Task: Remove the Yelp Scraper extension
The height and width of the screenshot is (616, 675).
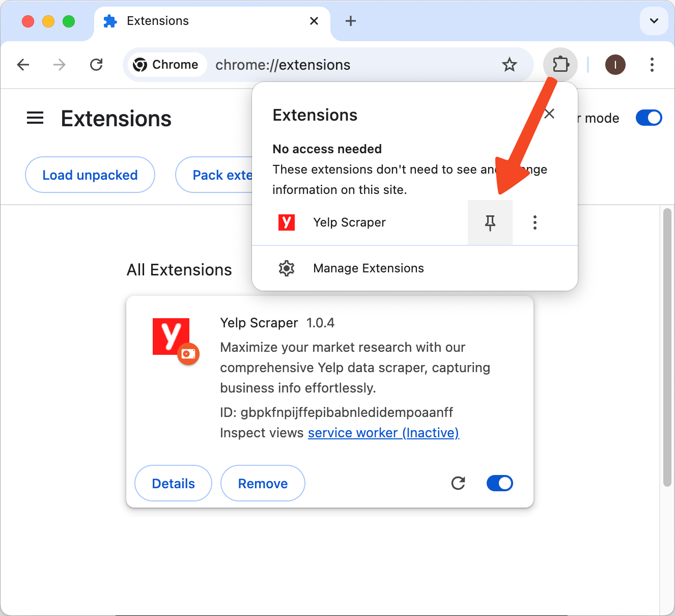Action: [x=263, y=483]
